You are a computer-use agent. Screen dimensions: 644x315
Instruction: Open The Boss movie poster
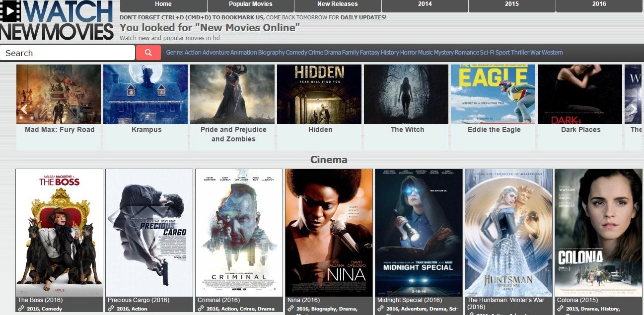(x=60, y=233)
